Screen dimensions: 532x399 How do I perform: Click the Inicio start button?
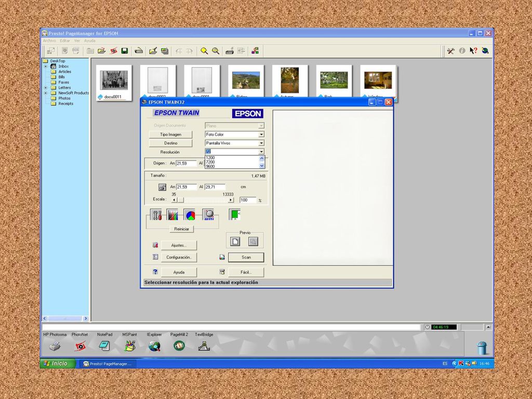[58, 363]
